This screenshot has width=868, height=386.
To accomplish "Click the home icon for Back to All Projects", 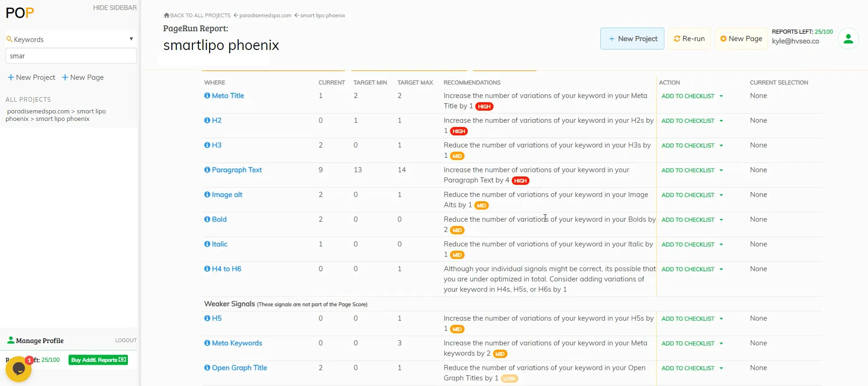I will (x=166, y=15).
